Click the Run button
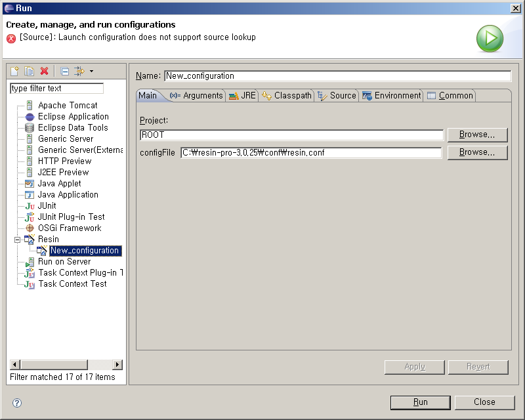 pos(420,402)
